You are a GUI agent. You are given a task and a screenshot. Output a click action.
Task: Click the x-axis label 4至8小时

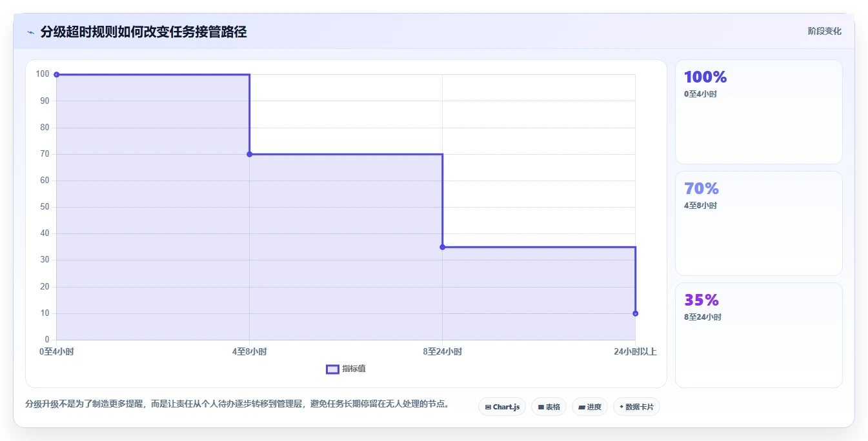point(249,352)
